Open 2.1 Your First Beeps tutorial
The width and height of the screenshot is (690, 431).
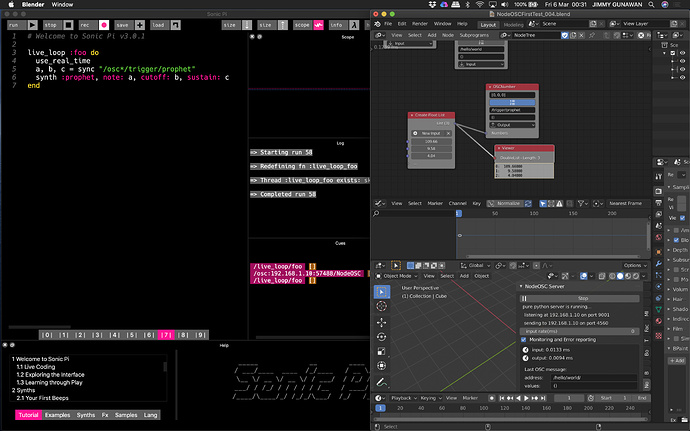(42, 398)
